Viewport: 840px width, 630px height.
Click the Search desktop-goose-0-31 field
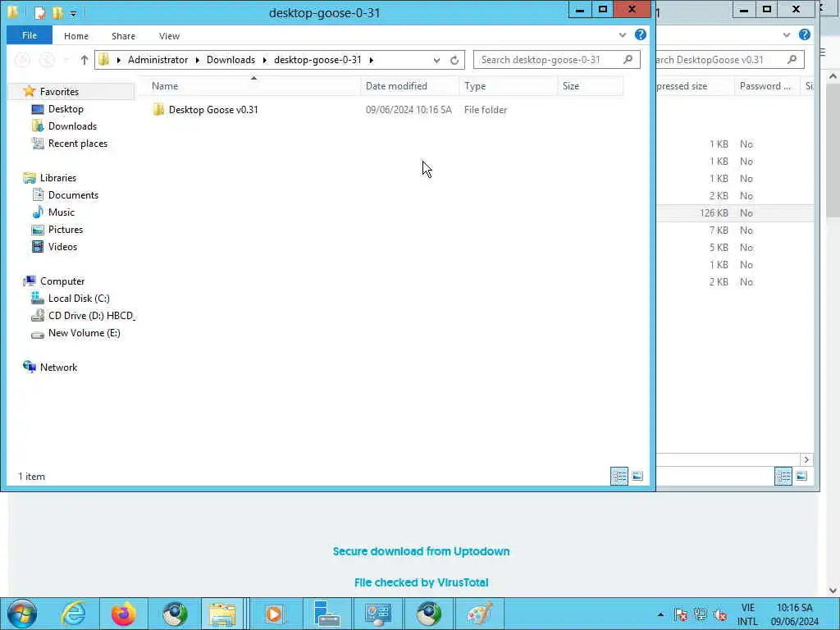click(x=557, y=59)
